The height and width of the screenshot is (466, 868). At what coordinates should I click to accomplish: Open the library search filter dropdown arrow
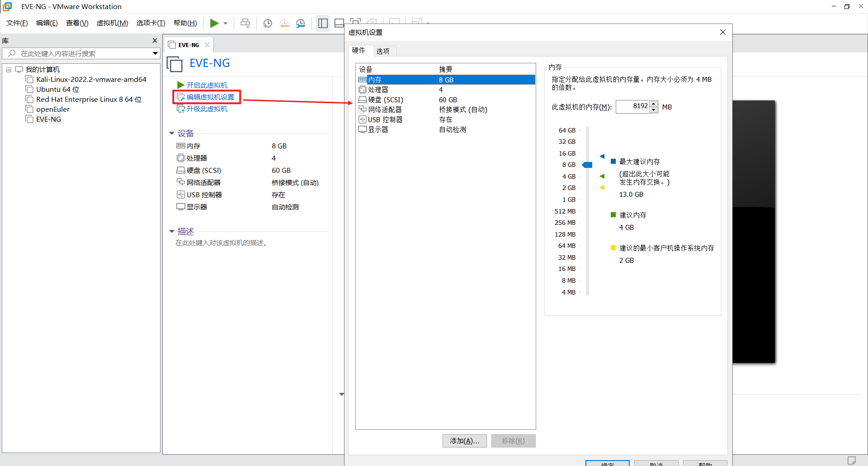(x=155, y=53)
